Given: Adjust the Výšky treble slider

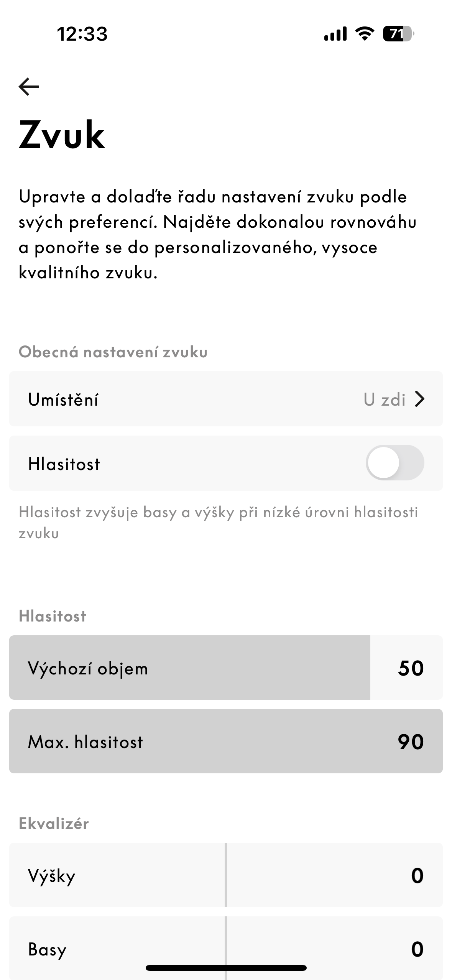Looking at the screenshot, I should [226, 875].
